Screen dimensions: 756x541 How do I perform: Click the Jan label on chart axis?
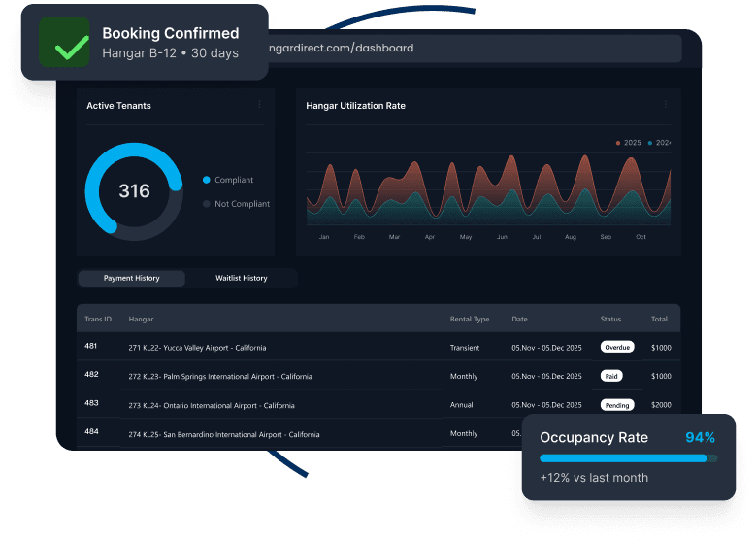(324, 237)
